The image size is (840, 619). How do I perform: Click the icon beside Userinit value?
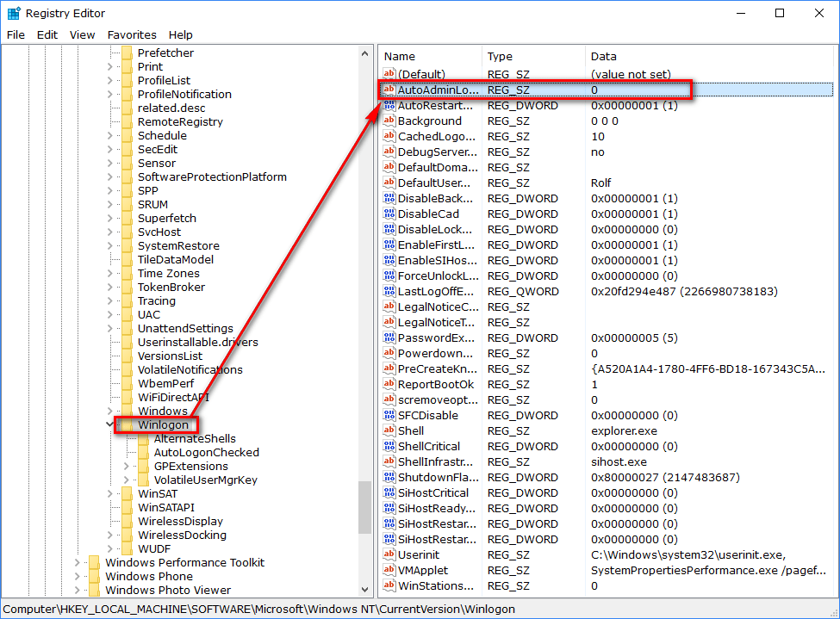[x=389, y=554]
